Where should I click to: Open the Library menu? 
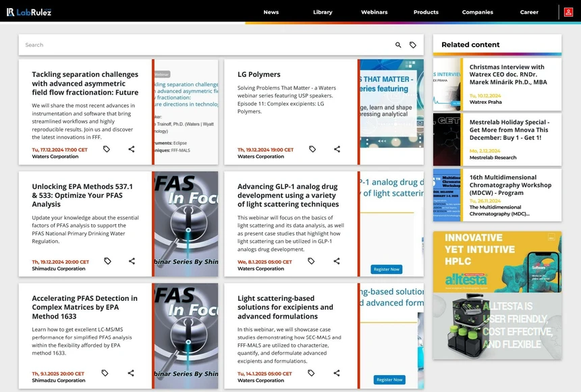[x=323, y=12]
